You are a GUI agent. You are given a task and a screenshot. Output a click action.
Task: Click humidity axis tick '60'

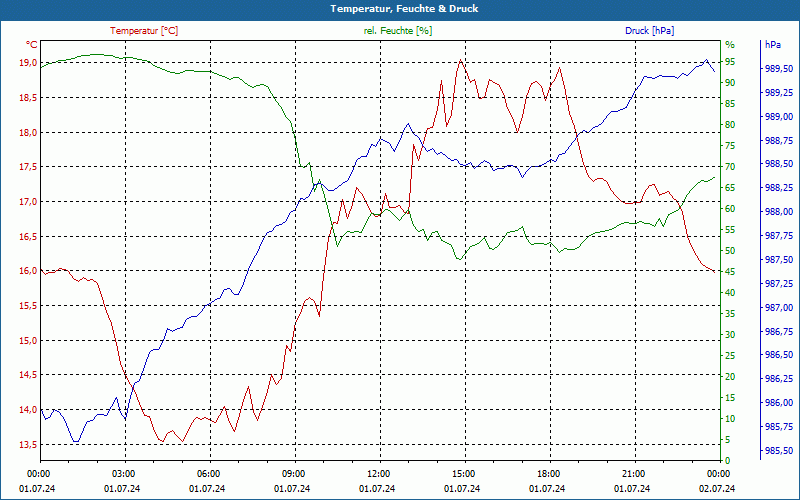point(730,209)
